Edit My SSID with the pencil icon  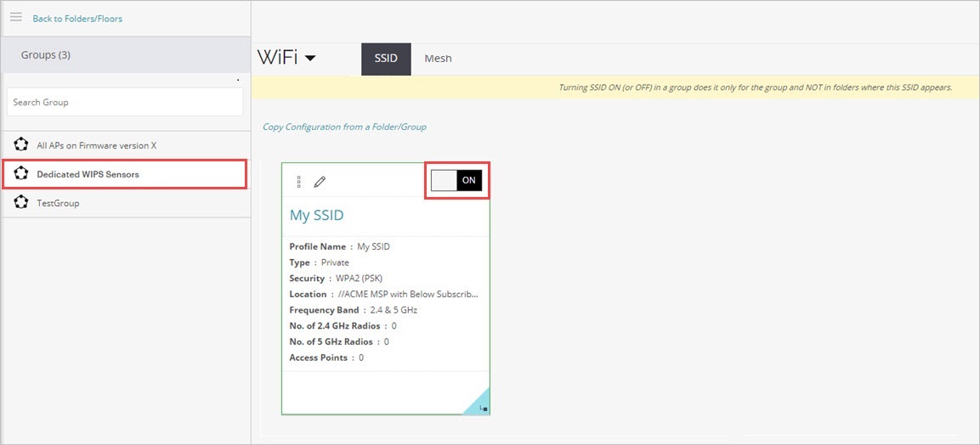(x=320, y=182)
